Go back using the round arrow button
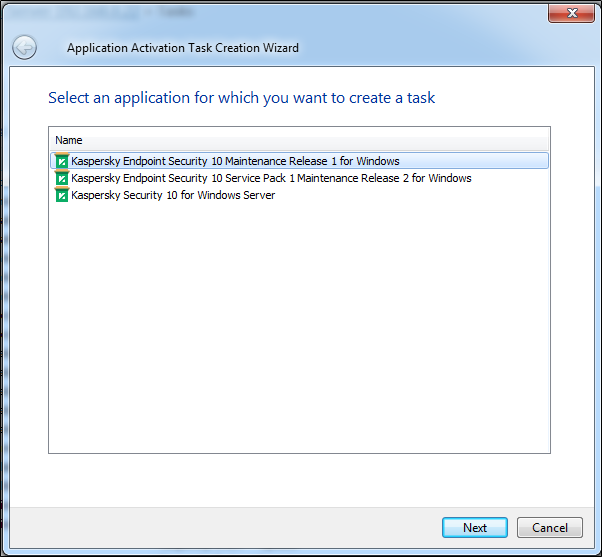The image size is (602, 557). tap(25, 48)
